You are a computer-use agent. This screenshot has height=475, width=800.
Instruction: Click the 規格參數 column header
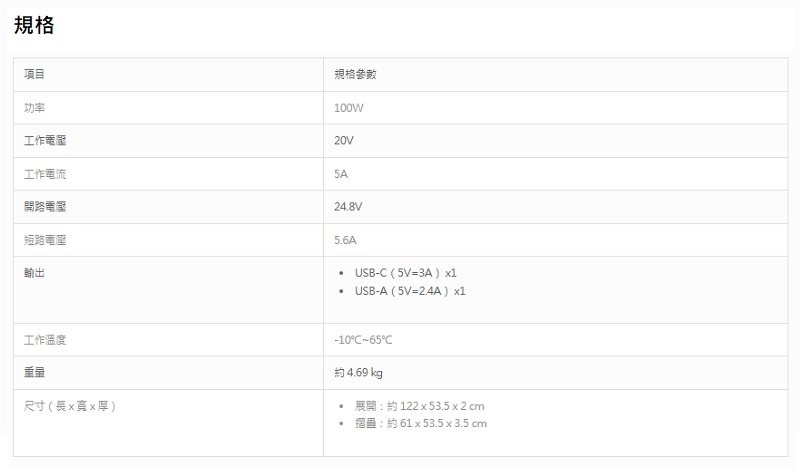coord(355,74)
